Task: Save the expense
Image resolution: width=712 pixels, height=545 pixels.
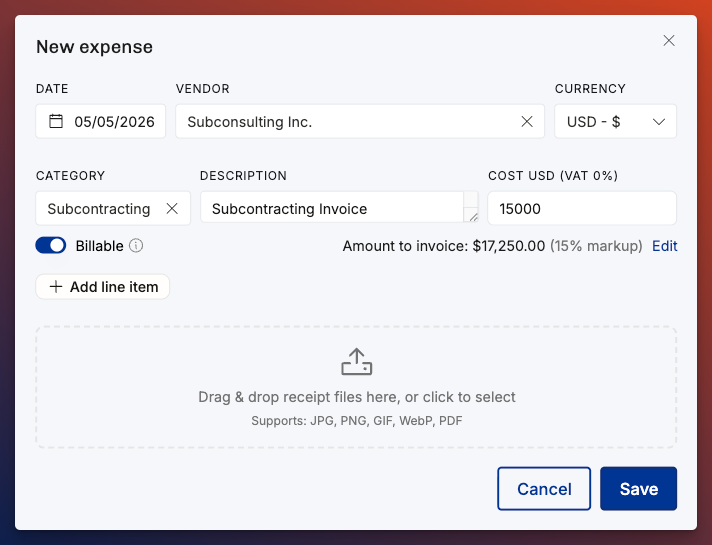Action: [x=638, y=489]
